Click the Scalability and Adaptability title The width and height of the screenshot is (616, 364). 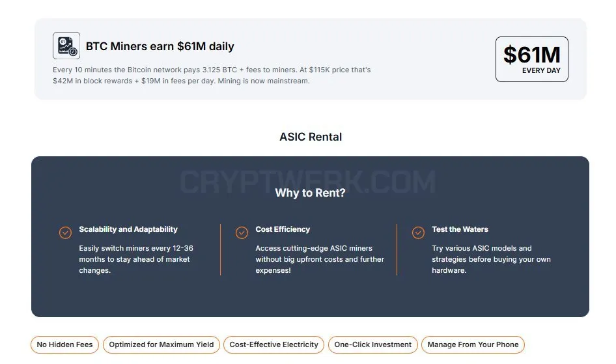pos(128,229)
